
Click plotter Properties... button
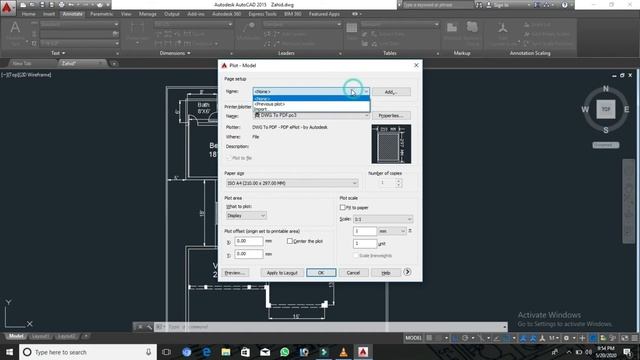391,116
